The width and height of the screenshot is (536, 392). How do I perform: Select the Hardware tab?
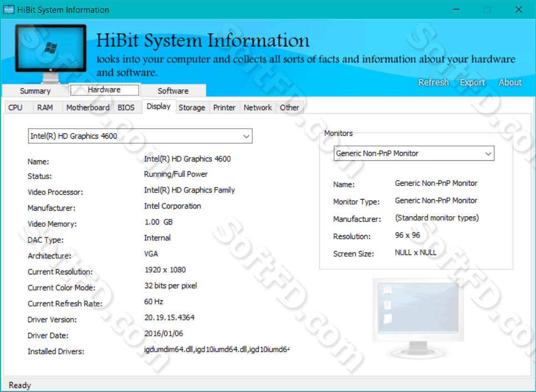(x=104, y=90)
